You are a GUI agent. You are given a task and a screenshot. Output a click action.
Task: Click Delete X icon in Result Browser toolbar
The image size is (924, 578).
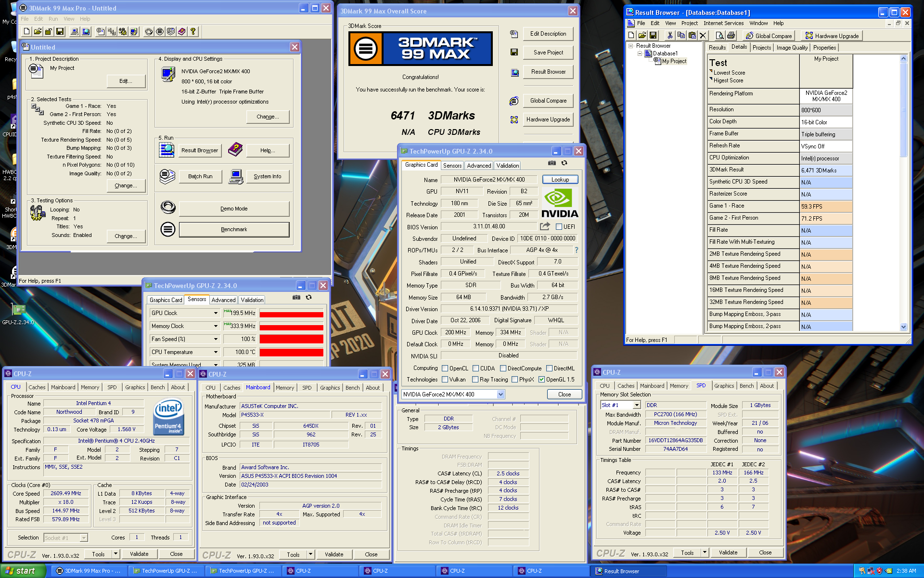coord(703,35)
